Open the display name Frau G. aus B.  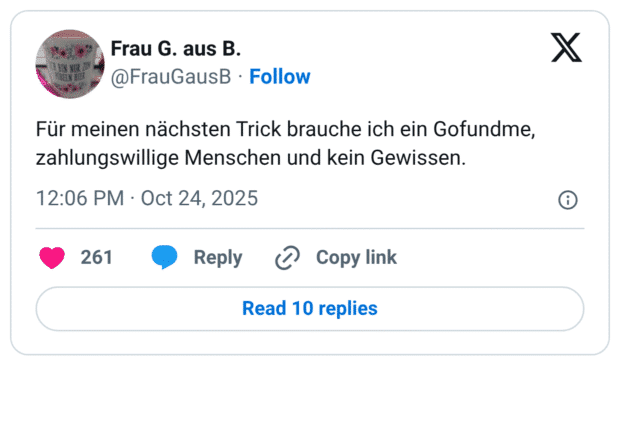click(175, 49)
